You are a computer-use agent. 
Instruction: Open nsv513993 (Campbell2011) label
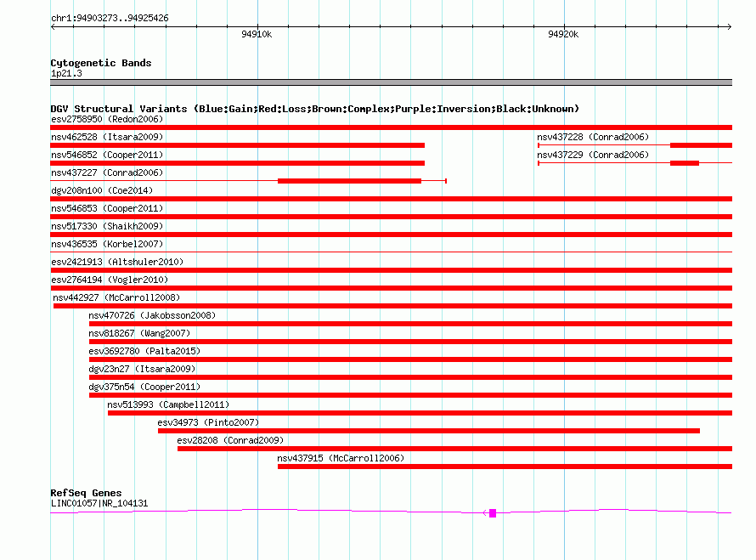168,404
